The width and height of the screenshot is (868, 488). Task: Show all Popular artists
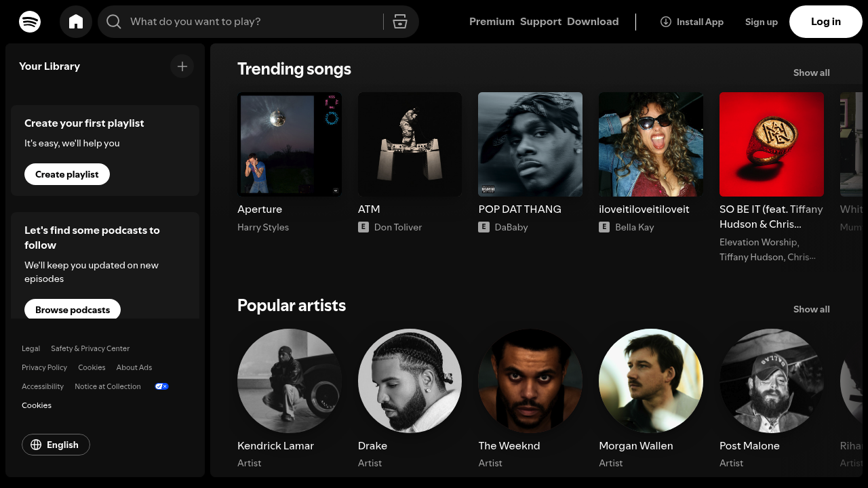811,309
